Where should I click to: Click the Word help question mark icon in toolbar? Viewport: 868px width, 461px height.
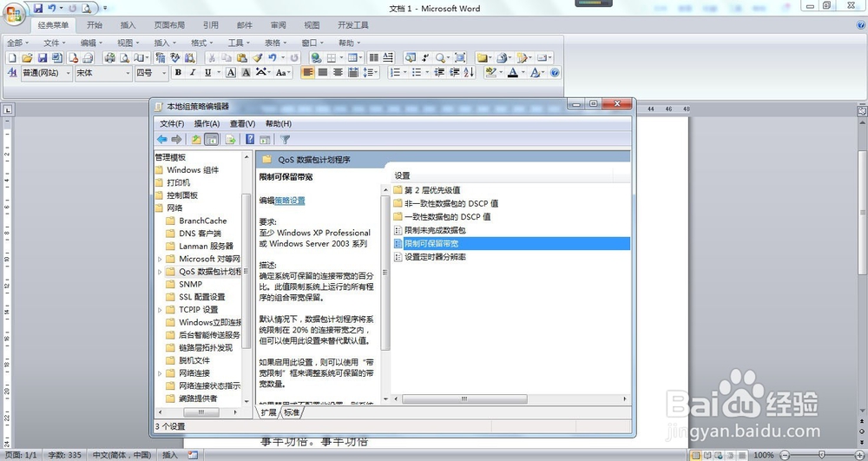tap(555, 73)
